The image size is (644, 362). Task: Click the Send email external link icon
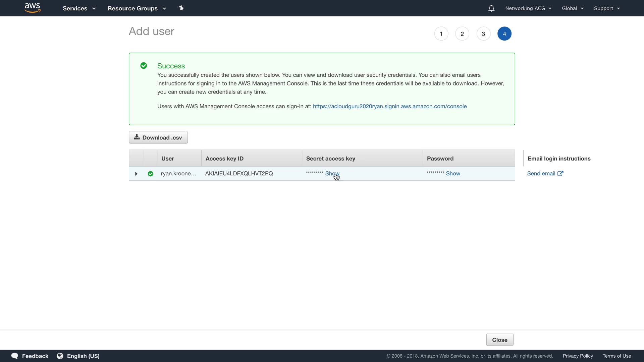[x=560, y=173]
